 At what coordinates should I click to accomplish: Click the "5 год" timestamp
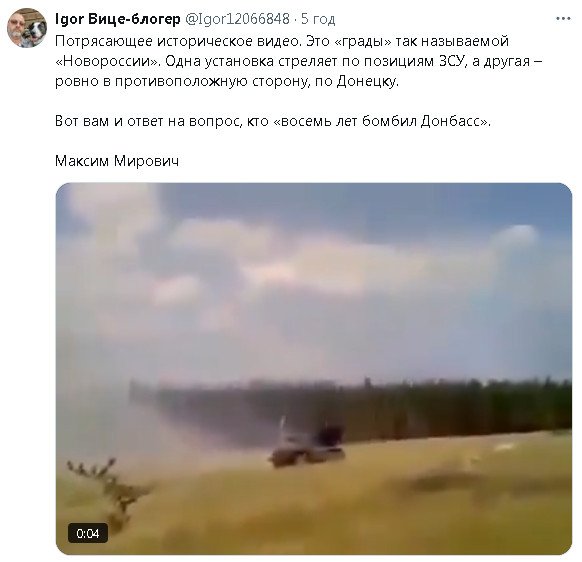tap(318, 19)
